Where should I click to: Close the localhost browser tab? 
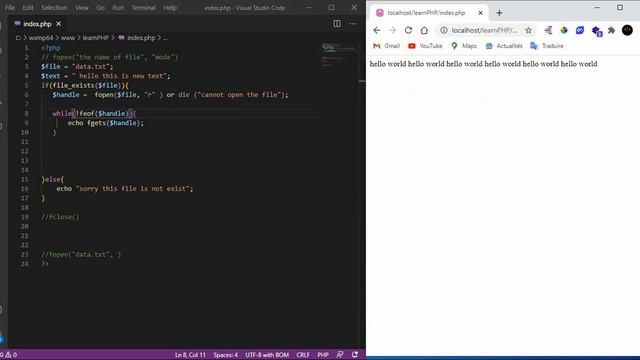pos(480,13)
